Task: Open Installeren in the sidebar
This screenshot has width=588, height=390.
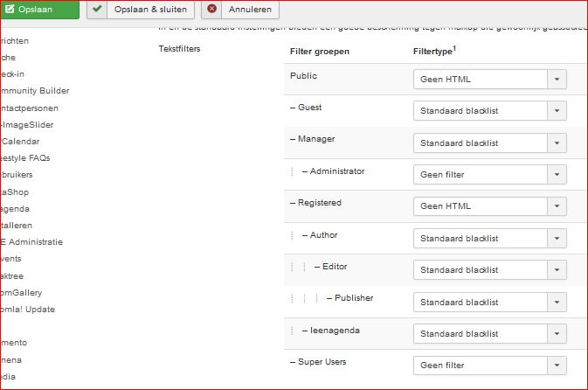Action: point(17,226)
